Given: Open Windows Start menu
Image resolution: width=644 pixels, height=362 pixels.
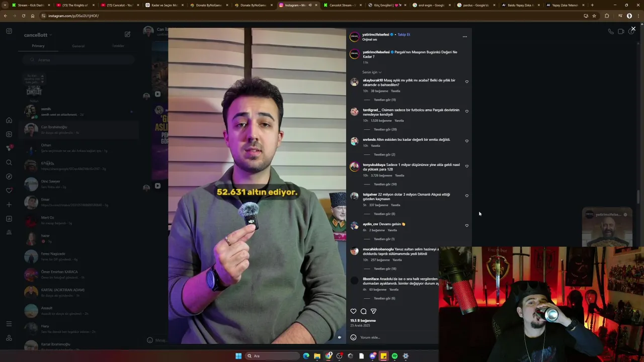Looking at the screenshot, I should pos(238,356).
